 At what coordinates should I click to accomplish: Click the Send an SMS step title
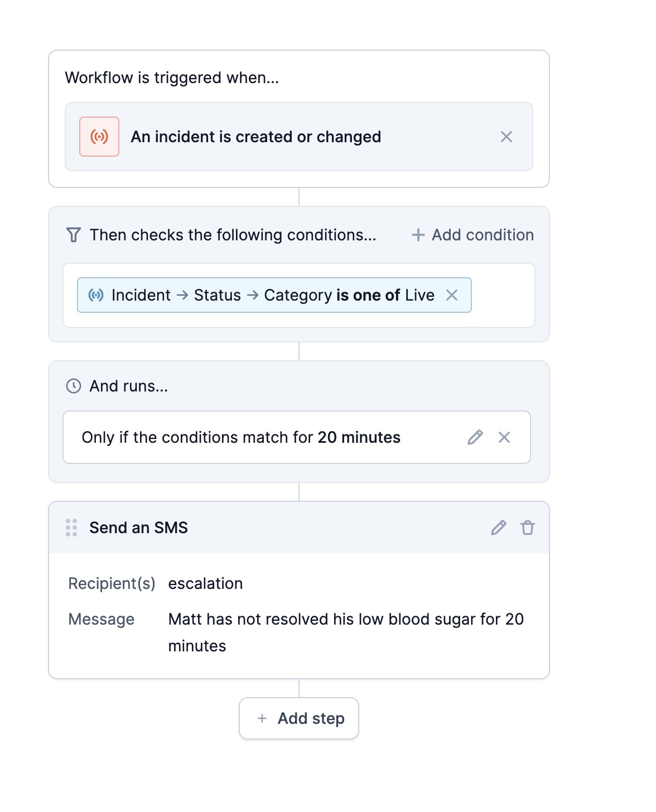pyautogui.click(x=138, y=528)
